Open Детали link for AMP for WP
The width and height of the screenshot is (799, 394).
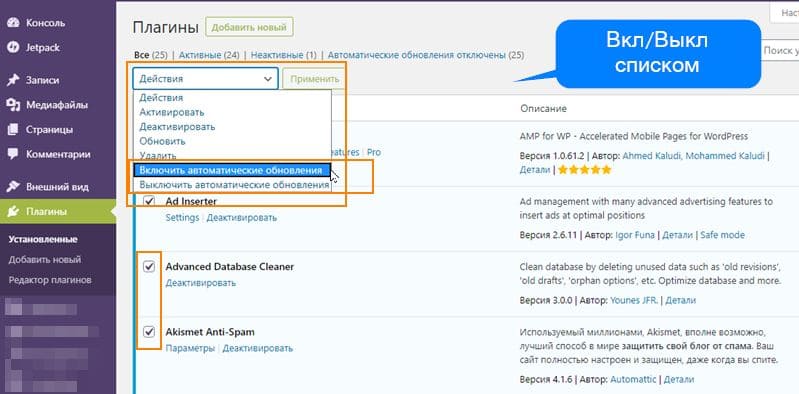(x=535, y=170)
